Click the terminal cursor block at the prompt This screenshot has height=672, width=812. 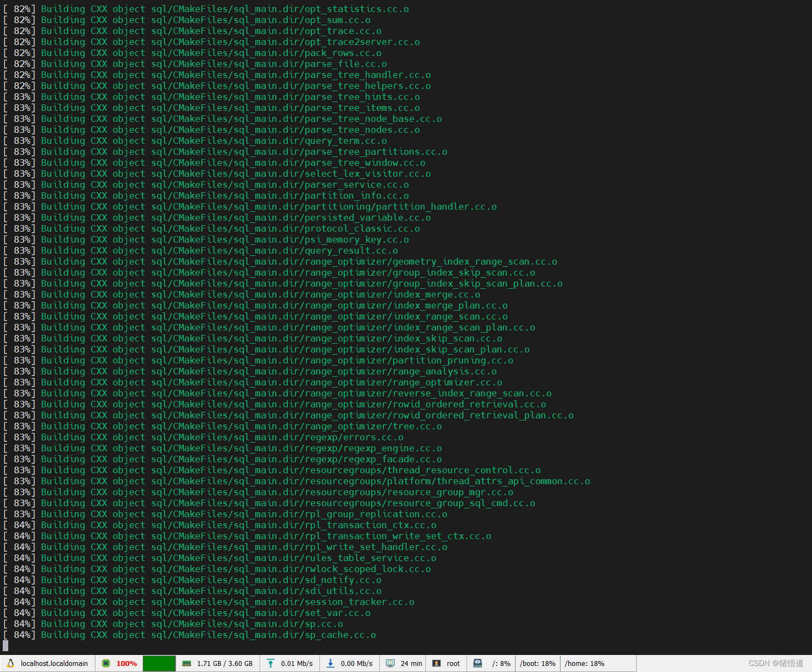point(5,646)
